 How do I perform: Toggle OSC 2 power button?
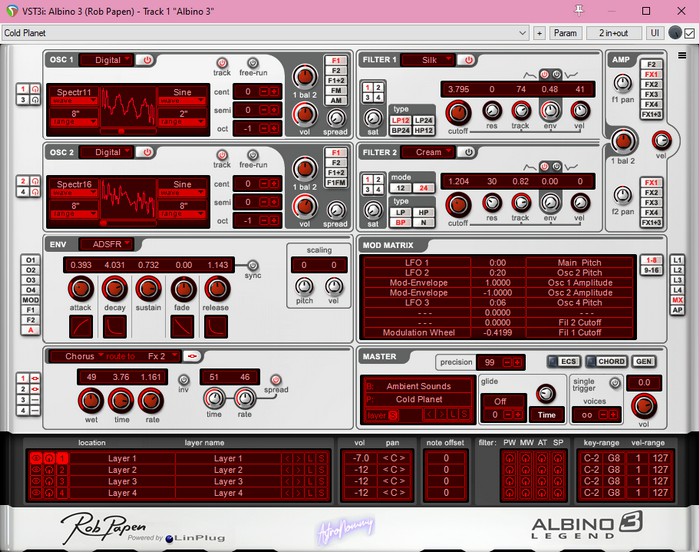click(x=146, y=152)
